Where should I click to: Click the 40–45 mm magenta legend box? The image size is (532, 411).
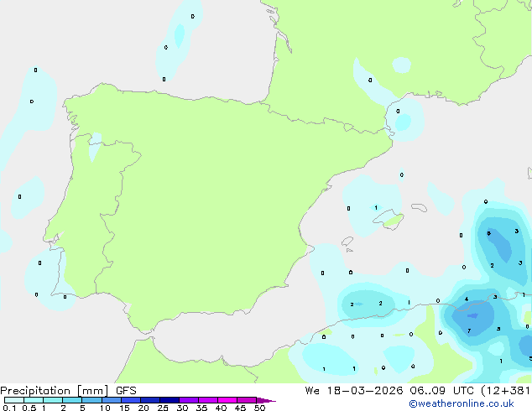(x=227, y=400)
